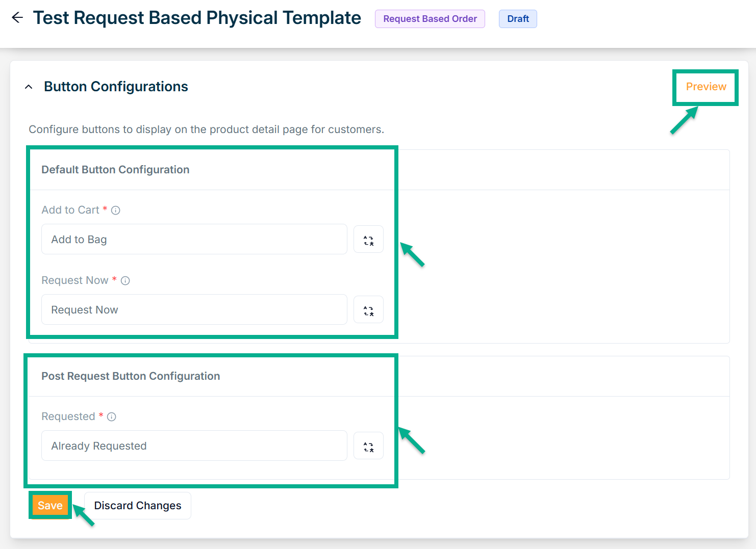This screenshot has width=756, height=549.
Task: Open info tooltip next to Request Now label
Action: [125, 281]
